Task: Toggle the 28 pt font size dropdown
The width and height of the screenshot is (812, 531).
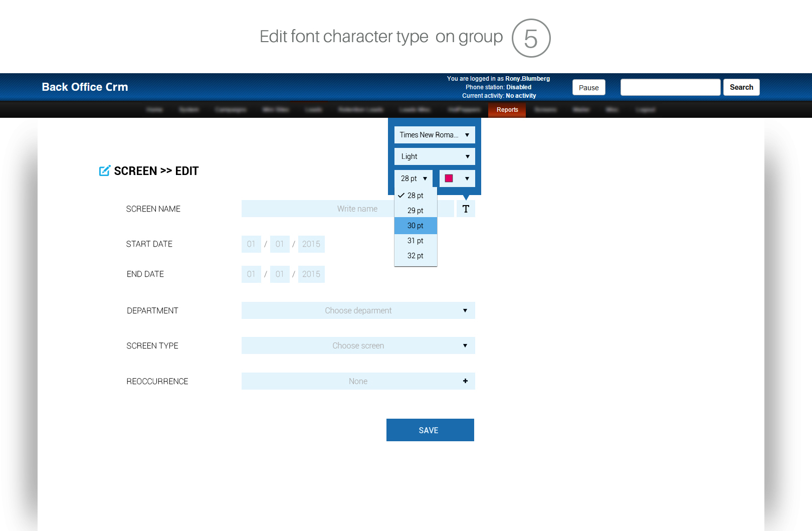Action: coord(414,179)
